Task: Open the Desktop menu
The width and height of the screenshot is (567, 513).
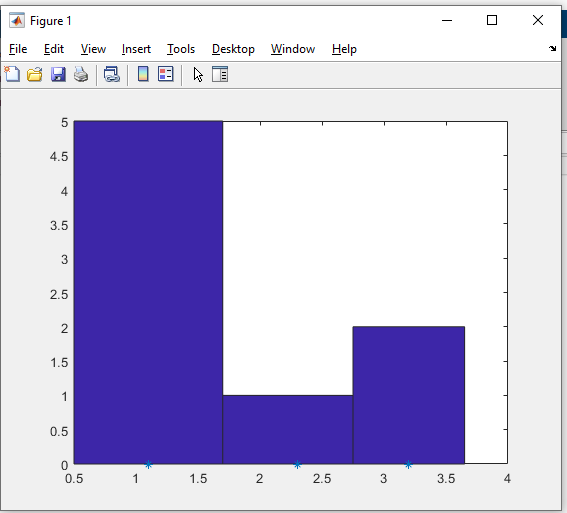Action: (233, 49)
